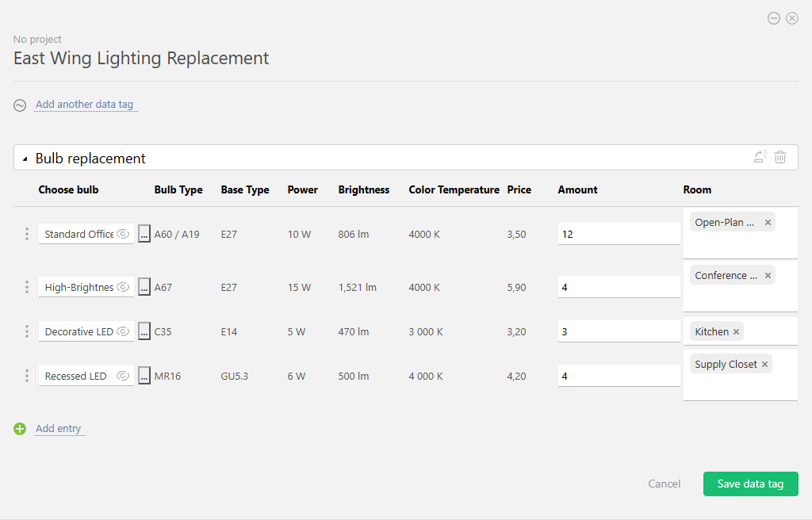Image resolution: width=812 pixels, height=520 pixels.
Task: Click the Choose bulb column header
Action: click(68, 189)
